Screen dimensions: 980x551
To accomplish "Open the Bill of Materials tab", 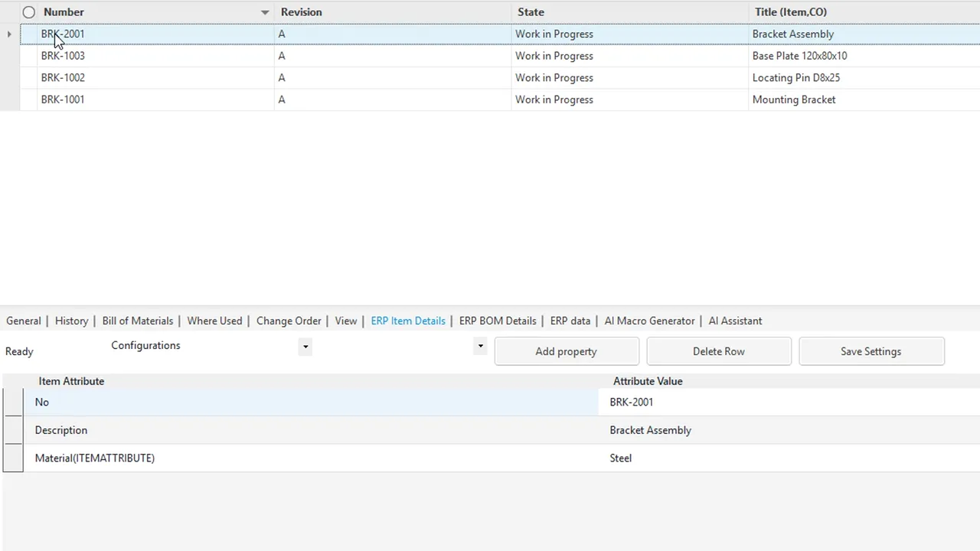I will coord(138,321).
